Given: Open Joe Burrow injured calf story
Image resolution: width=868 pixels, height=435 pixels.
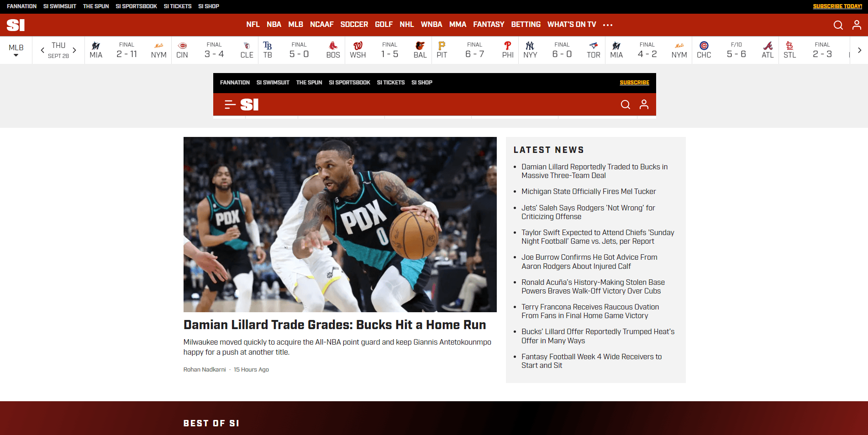Looking at the screenshot, I should coord(589,262).
